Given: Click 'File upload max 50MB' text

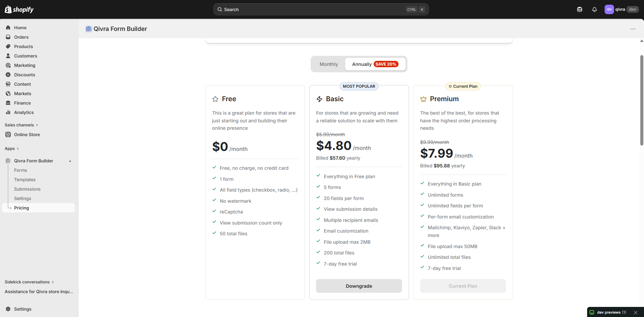Looking at the screenshot, I should pyautogui.click(x=452, y=246).
